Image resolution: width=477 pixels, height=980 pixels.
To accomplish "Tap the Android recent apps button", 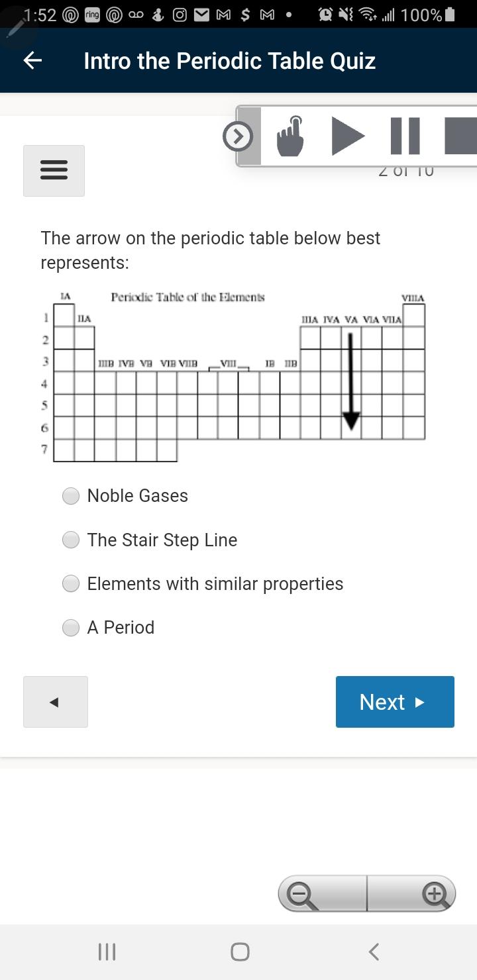I will (106, 952).
